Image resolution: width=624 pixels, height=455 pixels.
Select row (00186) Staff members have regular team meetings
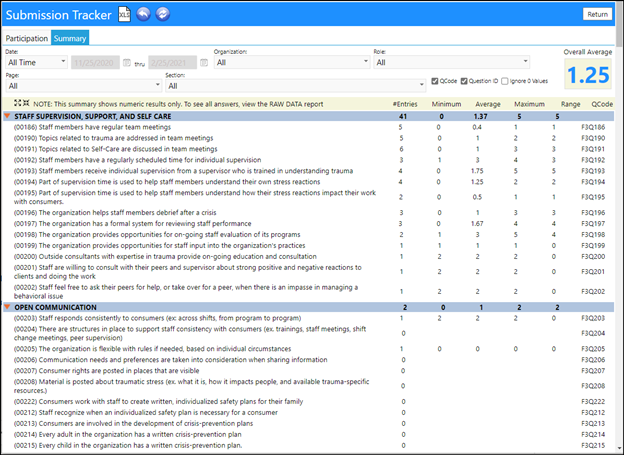(308, 127)
